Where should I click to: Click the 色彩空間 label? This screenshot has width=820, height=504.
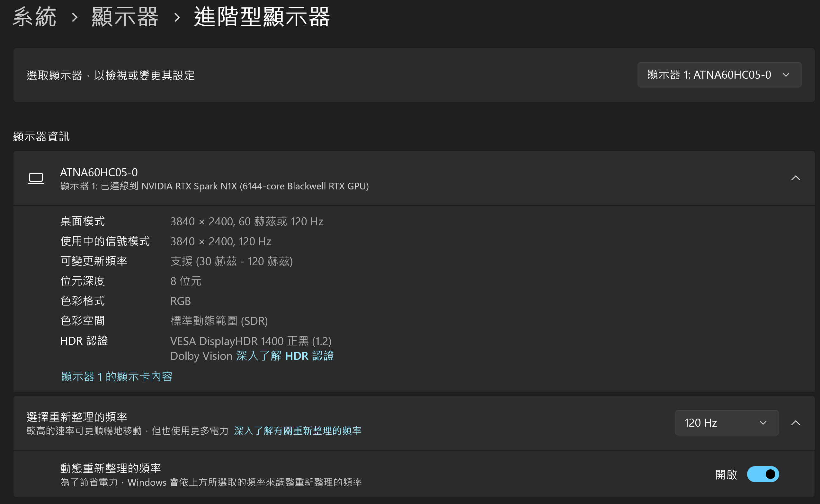(x=82, y=321)
